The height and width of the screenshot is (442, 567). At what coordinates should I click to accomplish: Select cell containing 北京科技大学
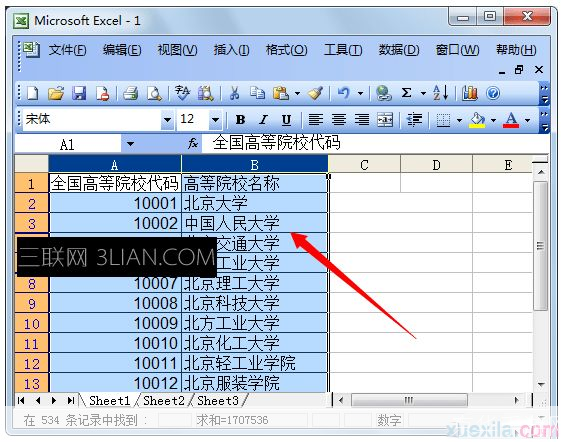pyautogui.click(x=255, y=303)
